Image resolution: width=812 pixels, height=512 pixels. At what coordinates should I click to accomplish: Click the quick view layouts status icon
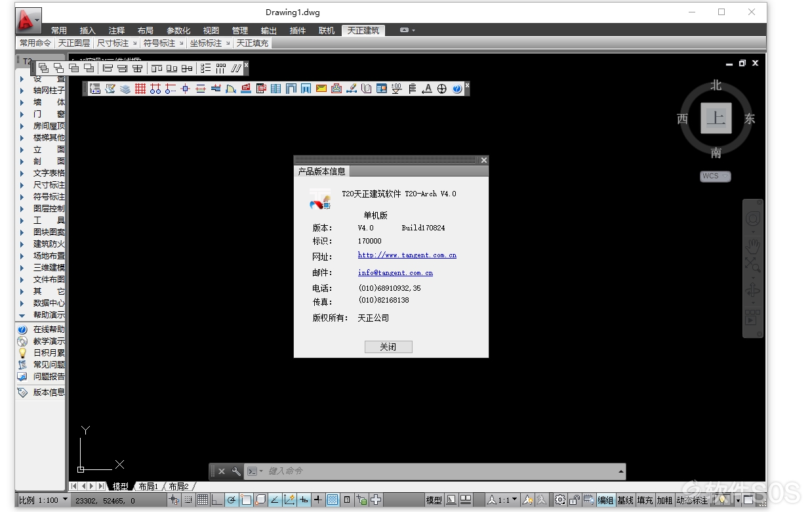pyautogui.click(x=466, y=500)
